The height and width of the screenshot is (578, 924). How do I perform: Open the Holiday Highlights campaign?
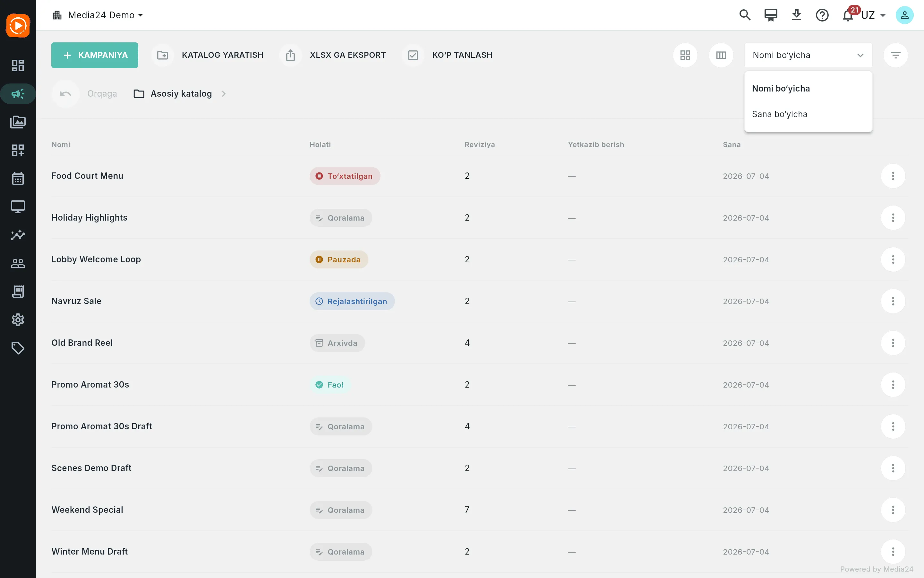pyautogui.click(x=89, y=217)
